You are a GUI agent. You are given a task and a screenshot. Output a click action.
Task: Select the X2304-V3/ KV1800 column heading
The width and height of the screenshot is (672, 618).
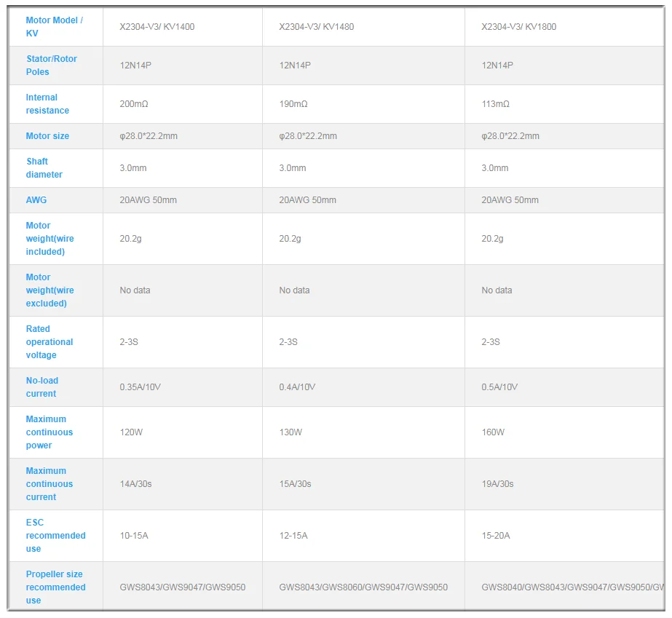[518, 27]
